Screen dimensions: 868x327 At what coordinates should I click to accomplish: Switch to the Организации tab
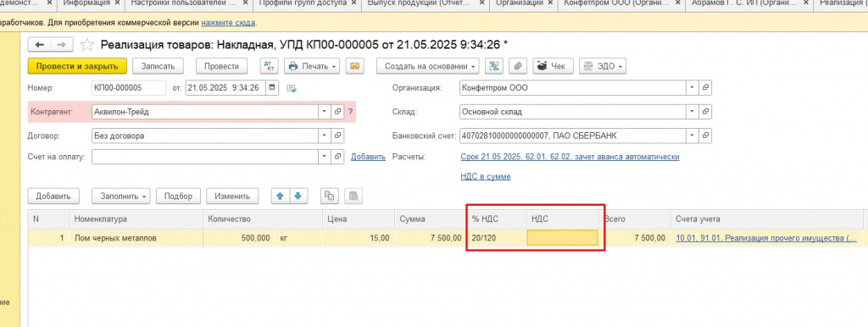coord(519,3)
